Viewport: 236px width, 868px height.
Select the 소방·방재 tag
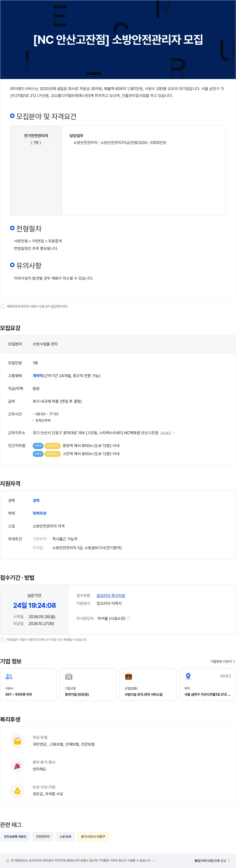click(x=65, y=837)
